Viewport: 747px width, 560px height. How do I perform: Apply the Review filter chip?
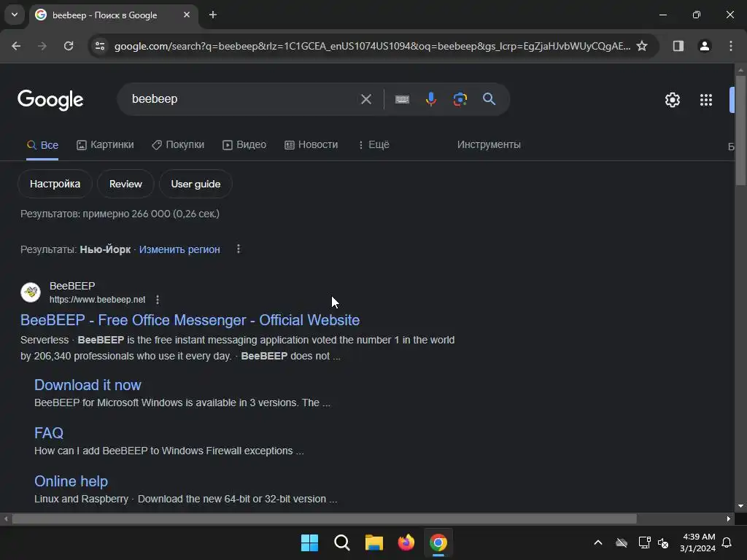pyautogui.click(x=125, y=184)
